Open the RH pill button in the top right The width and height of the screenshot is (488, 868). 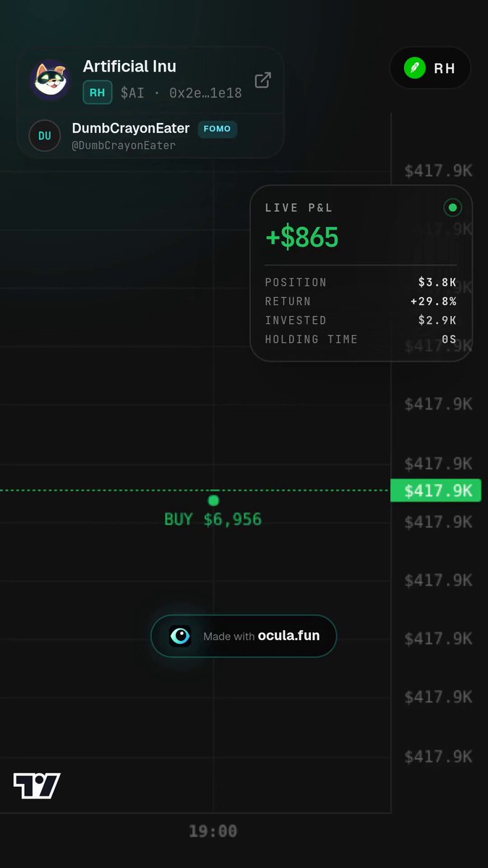[430, 69]
